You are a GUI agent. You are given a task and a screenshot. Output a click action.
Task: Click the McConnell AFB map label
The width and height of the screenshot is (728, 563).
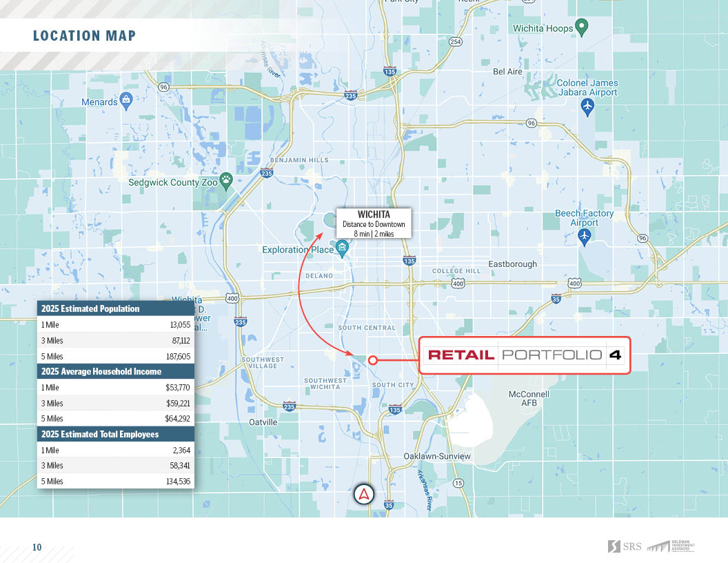[x=529, y=399]
